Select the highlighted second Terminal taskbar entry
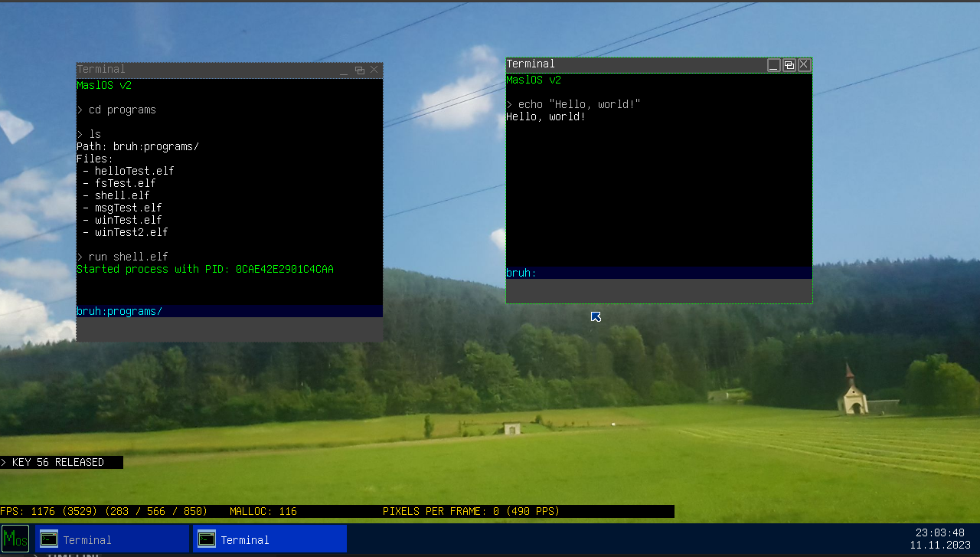The image size is (980, 557). pos(270,539)
